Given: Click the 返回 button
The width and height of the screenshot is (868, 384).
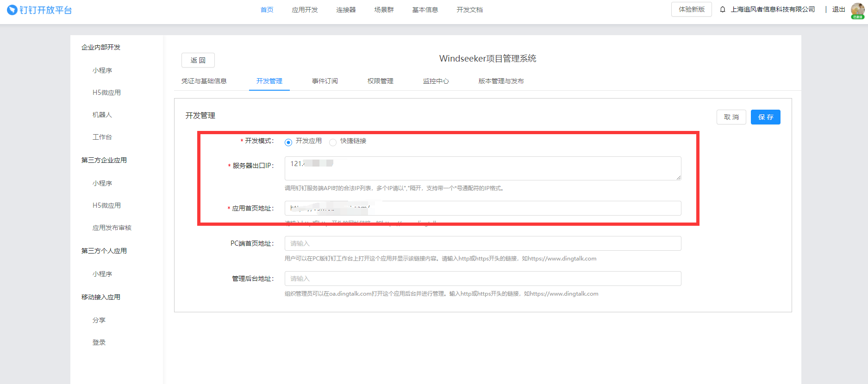Looking at the screenshot, I should click(198, 60).
